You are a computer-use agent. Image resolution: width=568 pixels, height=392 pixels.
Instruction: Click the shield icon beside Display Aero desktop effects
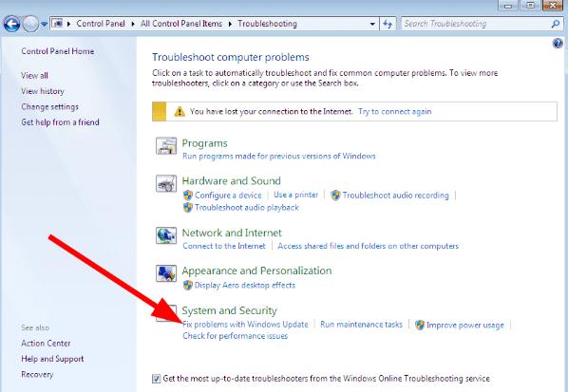coord(188,286)
